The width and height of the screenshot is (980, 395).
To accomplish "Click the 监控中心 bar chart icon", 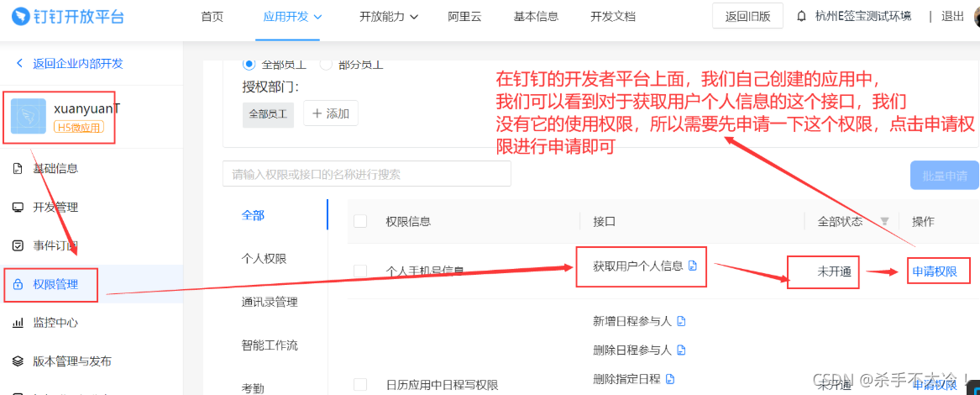I will tap(18, 323).
